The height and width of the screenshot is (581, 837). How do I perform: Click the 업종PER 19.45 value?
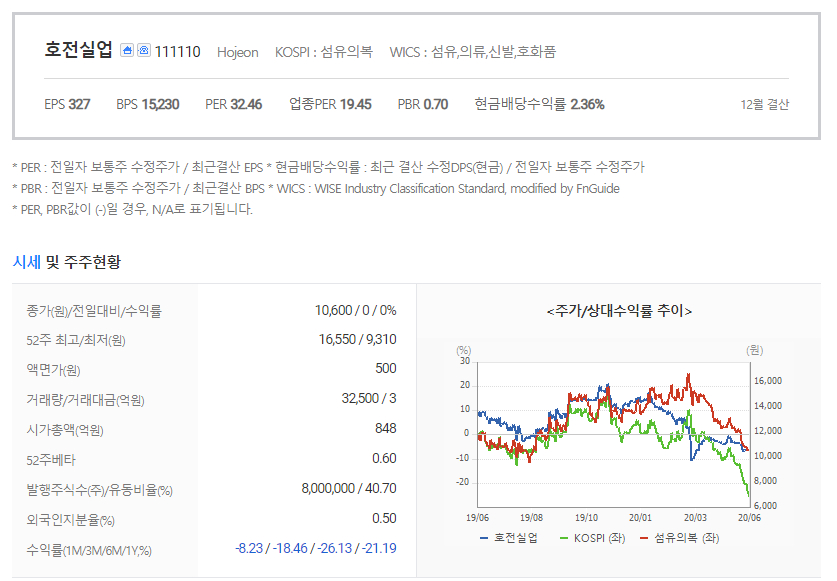(330, 104)
